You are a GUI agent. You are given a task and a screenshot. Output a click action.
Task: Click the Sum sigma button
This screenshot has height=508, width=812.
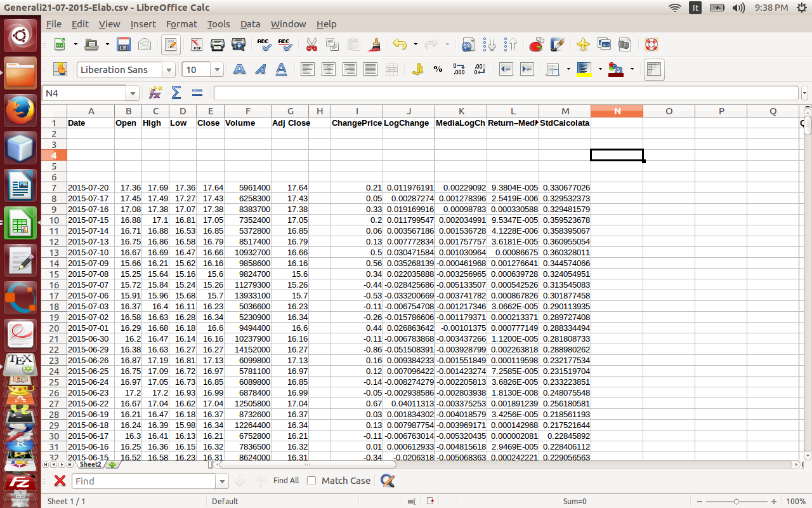point(176,93)
